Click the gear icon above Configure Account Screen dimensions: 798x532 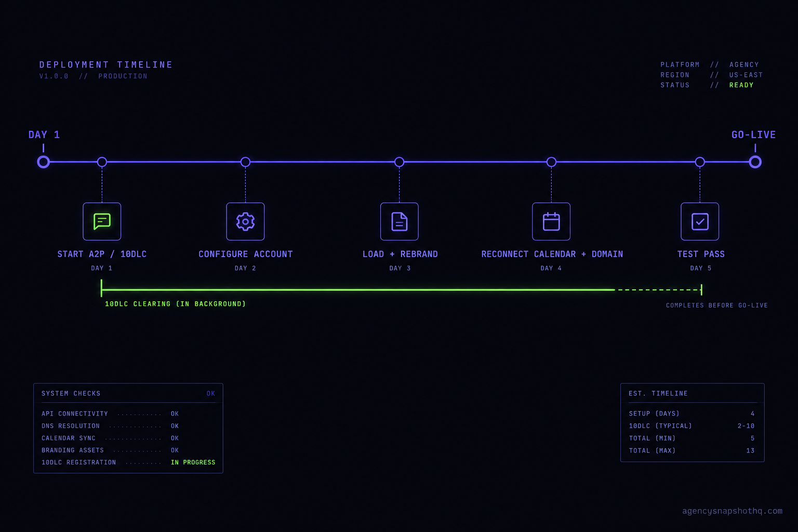[245, 221]
